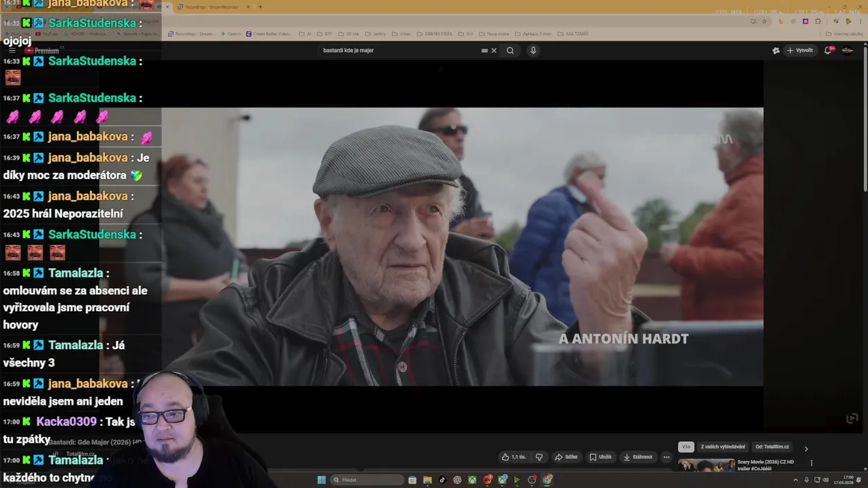Open the Všechny záložky all bookmarks folder
Screen dimensions: 868x488
(845, 34)
